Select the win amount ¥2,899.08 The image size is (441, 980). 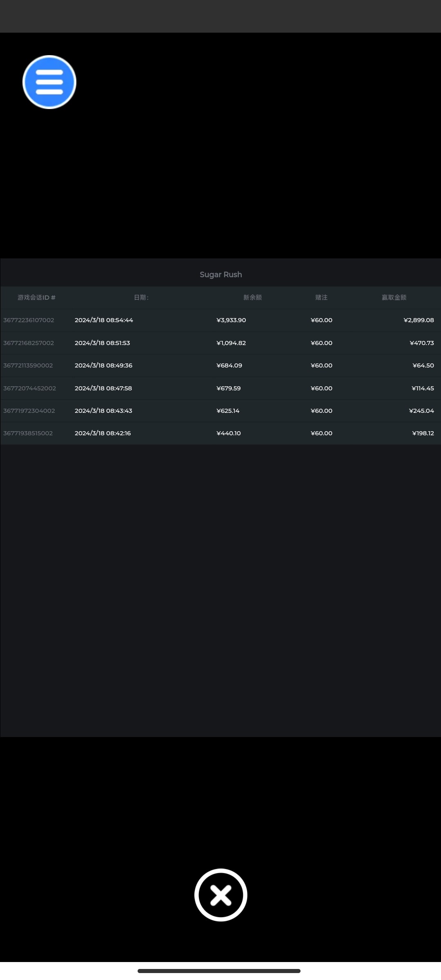click(x=419, y=320)
